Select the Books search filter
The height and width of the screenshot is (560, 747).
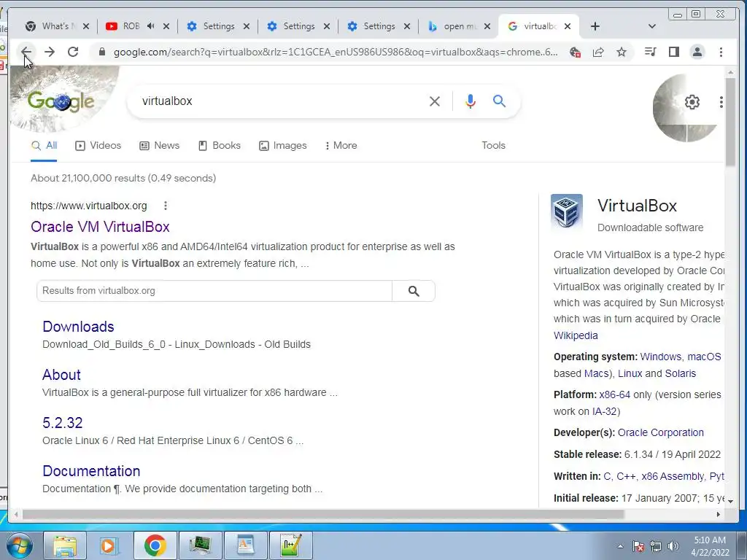coord(219,146)
